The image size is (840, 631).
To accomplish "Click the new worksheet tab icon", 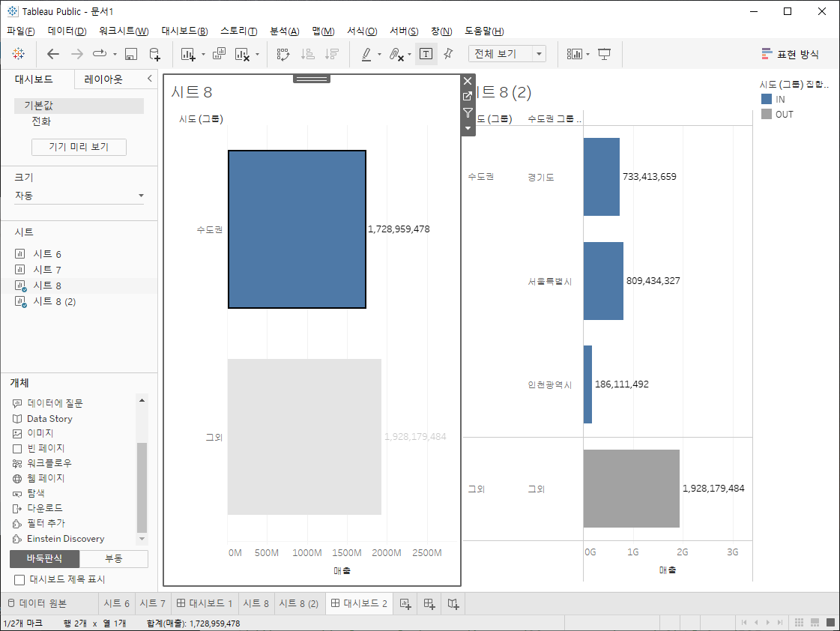I will (x=405, y=604).
